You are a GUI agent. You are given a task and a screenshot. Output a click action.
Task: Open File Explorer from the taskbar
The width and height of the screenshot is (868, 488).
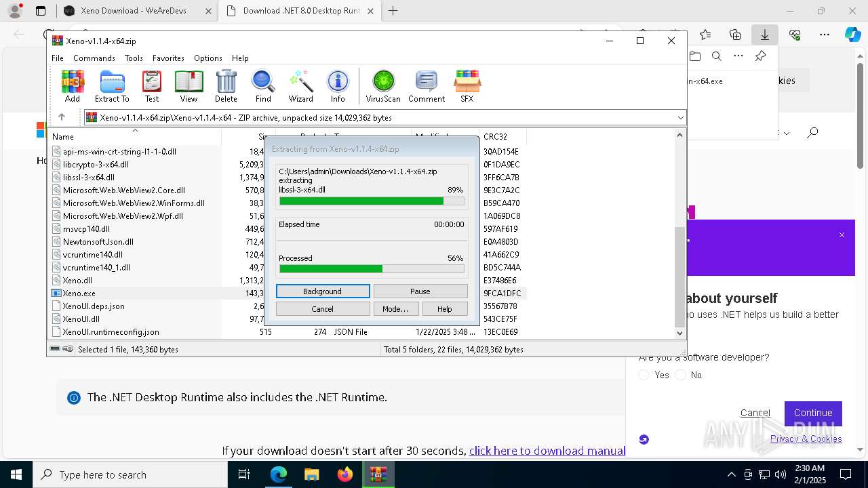[x=311, y=474]
